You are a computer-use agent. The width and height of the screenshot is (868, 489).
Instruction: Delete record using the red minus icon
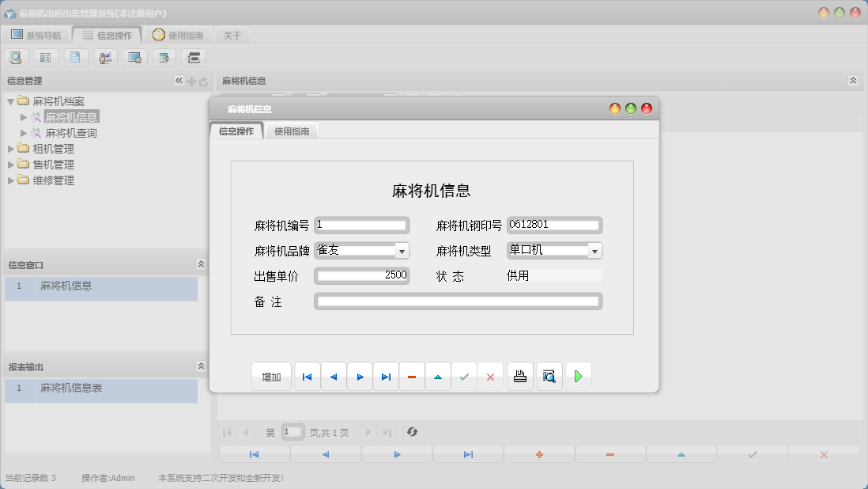(x=412, y=376)
